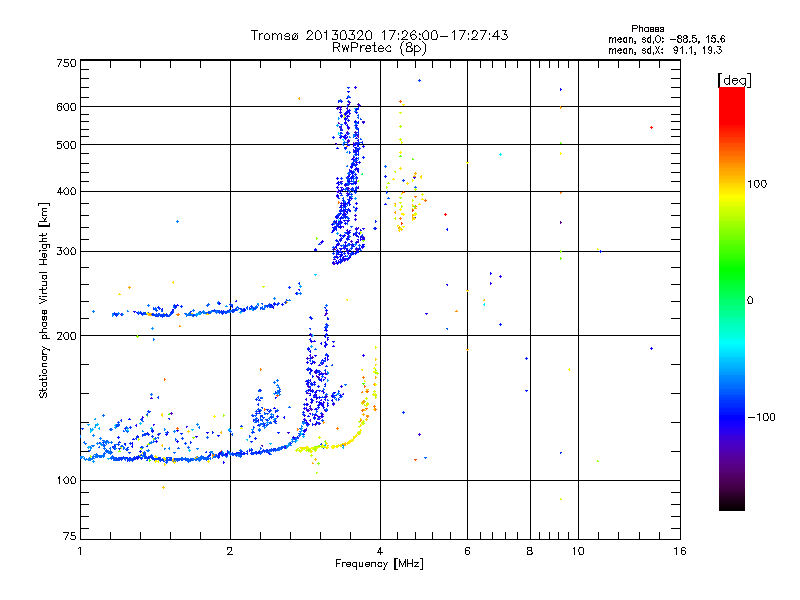This screenshot has height=600, width=800.
Task: Click x-axis tick label '4'
Action: coord(380,551)
